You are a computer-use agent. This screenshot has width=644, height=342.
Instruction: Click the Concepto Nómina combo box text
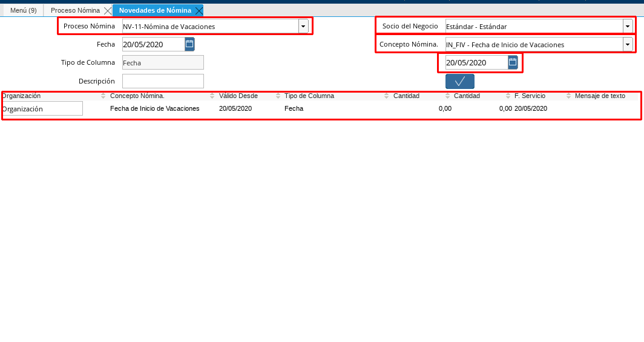pyautogui.click(x=534, y=44)
